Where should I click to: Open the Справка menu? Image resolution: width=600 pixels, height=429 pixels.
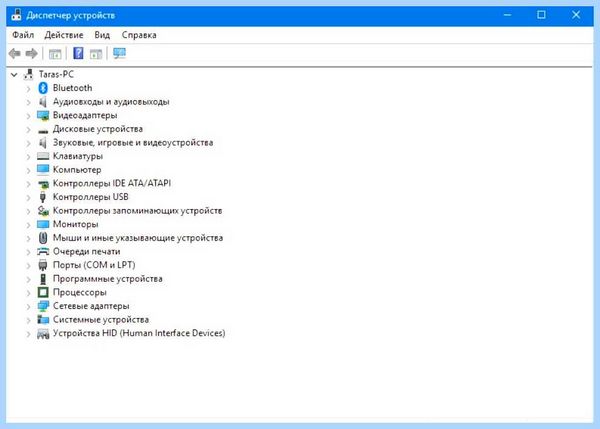tap(139, 35)
